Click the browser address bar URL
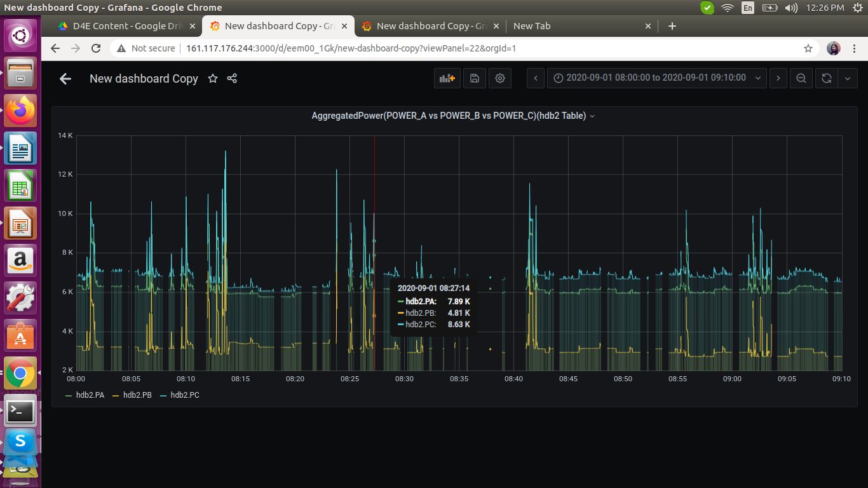Screen dimensions: 868x488 (x=351, y=48)
